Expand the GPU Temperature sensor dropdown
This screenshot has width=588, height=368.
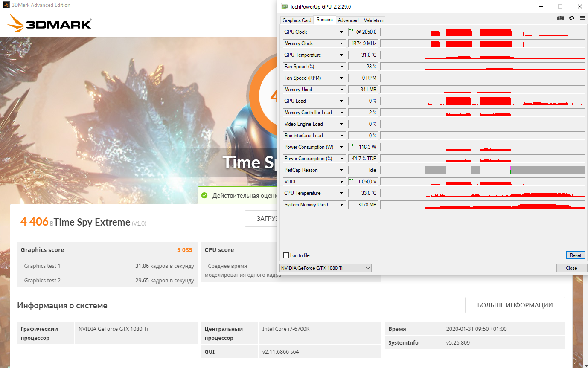[x=341, y=55]
